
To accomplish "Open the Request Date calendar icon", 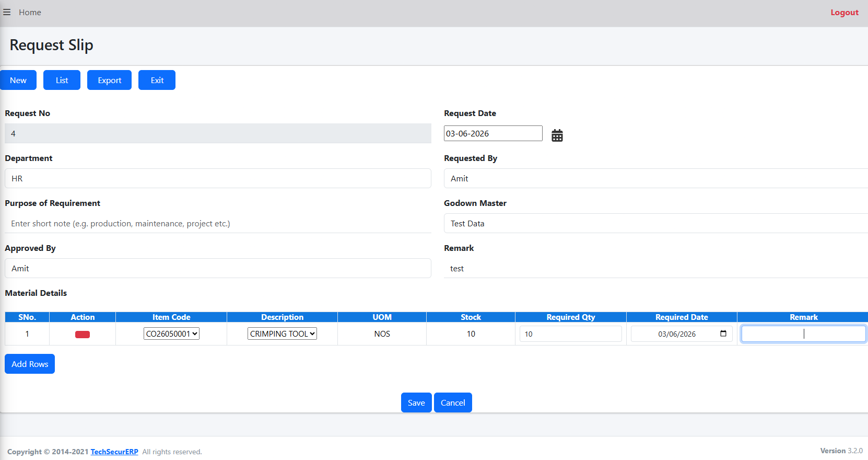I will tap(557, 135).
